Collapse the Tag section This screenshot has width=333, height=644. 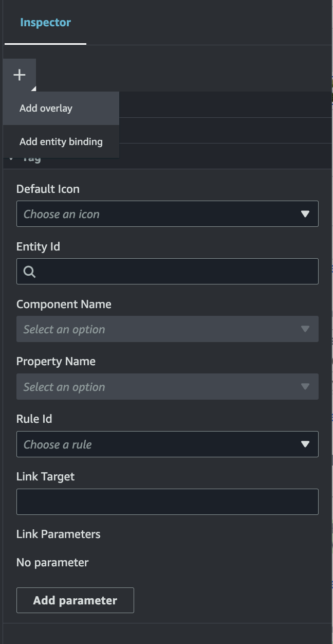[11, 157]
